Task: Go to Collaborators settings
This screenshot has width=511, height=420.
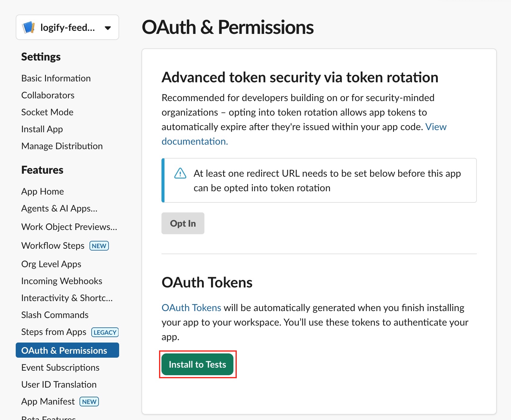Action: 48,95
